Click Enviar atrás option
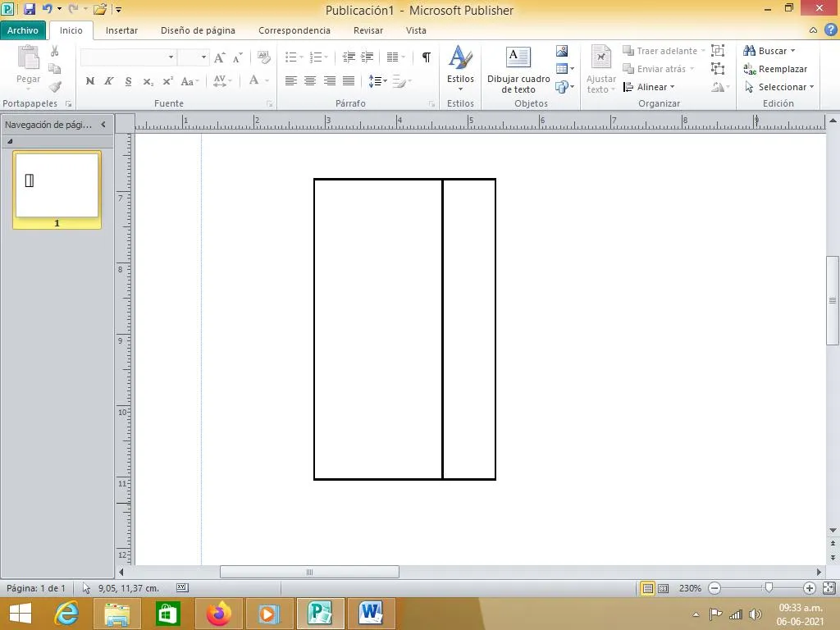 [659, 69]
